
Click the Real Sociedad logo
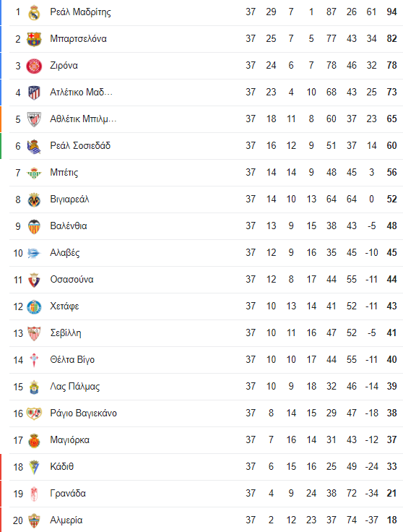tap(34, 146)
